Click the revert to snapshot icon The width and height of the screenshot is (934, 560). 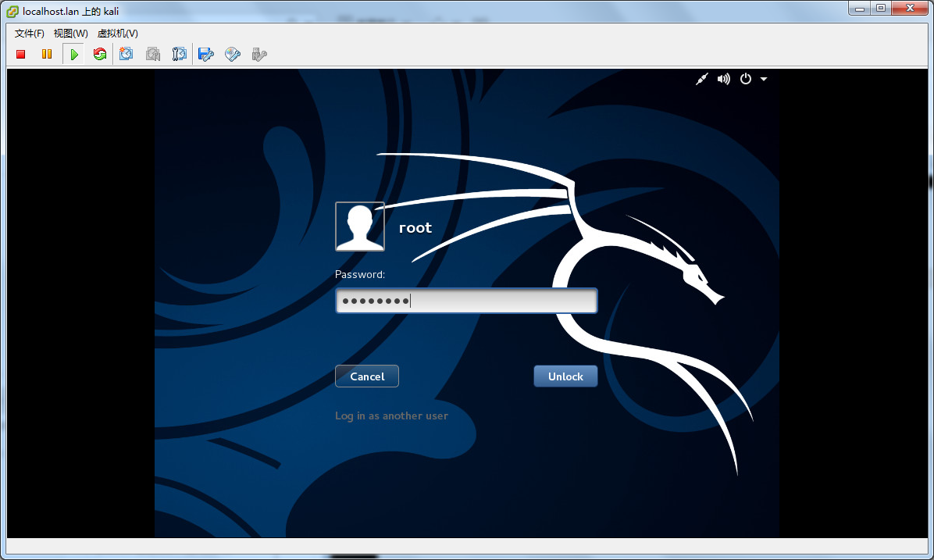153,54
